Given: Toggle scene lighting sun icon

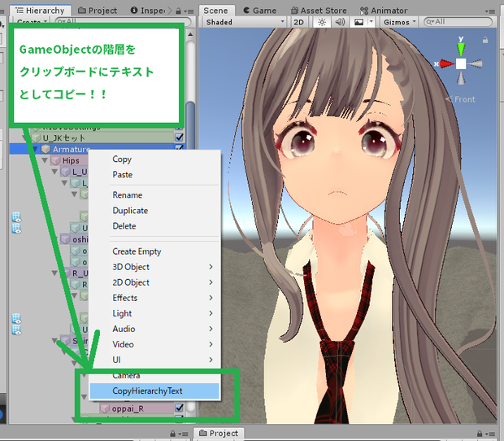Looking at the screenshot, I should [322, 22].
